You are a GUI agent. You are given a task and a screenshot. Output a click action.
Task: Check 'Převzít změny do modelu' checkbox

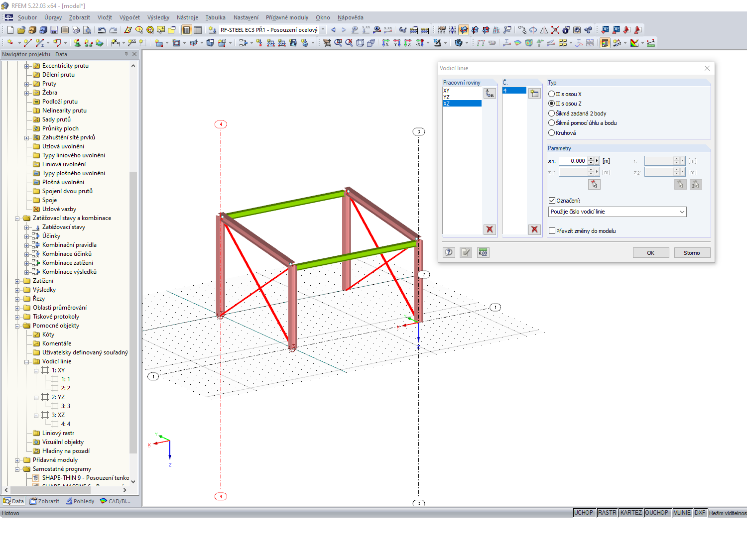point(552,231)
